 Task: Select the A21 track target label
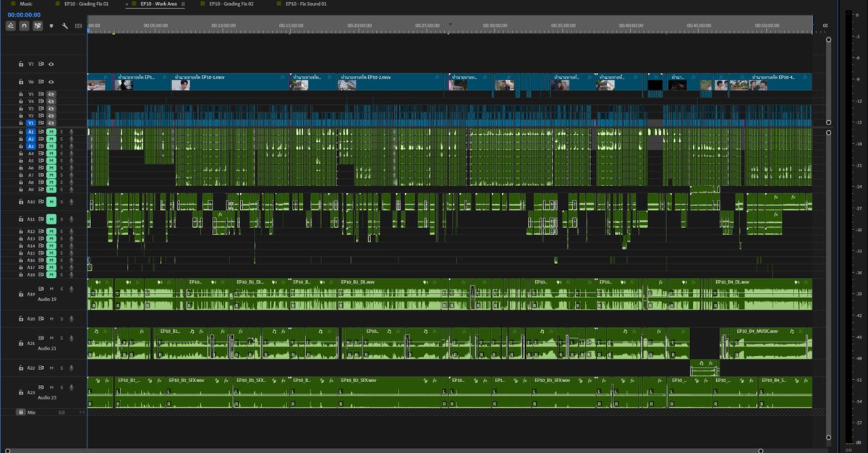click(x=31, y=344)
